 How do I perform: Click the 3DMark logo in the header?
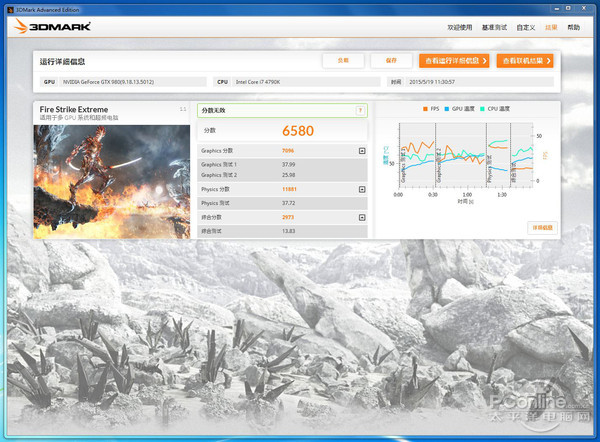tap(52, 26)
